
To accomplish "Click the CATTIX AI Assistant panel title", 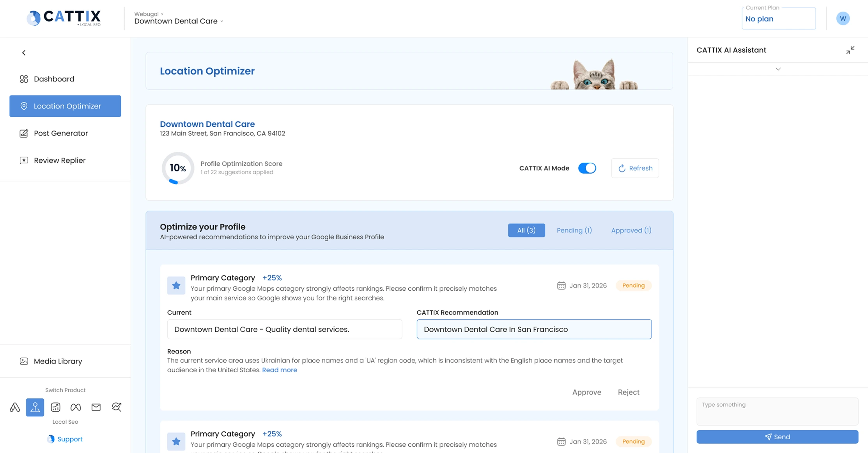I will click(731, 50).
